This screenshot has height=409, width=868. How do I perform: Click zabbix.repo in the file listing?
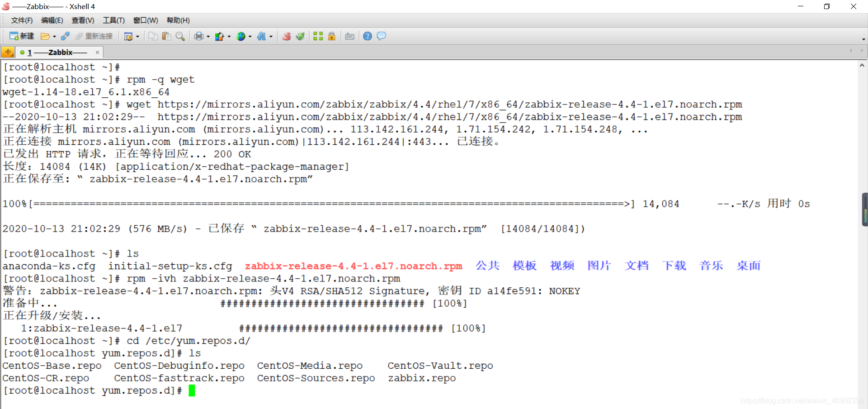[422, 378]
